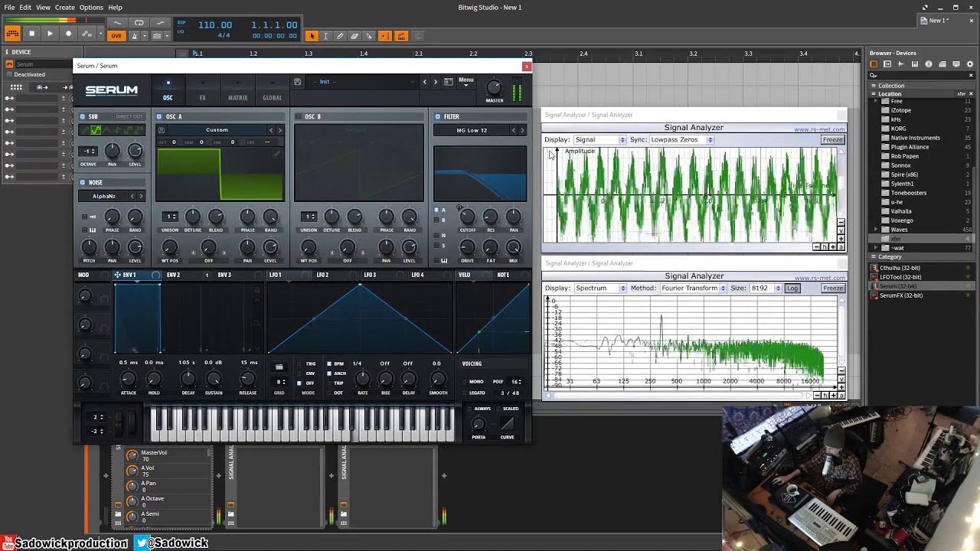Image resolution: width=980 pixels, height=551 pixels.
Task: Toggle the OSC A power switch
Action: click(159, 117)
